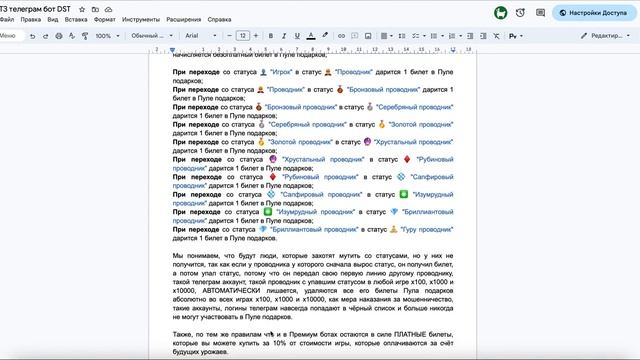Viewport: 640px width, 360px height.
Task: Open the Правка menu
Action: [31, 19]
